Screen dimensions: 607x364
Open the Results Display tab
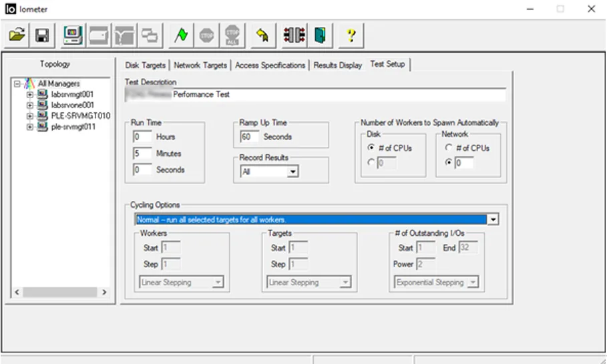coord(338,65)
